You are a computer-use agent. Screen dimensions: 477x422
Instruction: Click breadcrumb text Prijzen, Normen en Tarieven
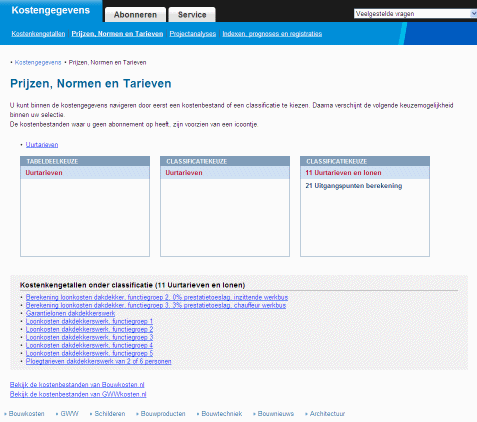tap(107, 63)
